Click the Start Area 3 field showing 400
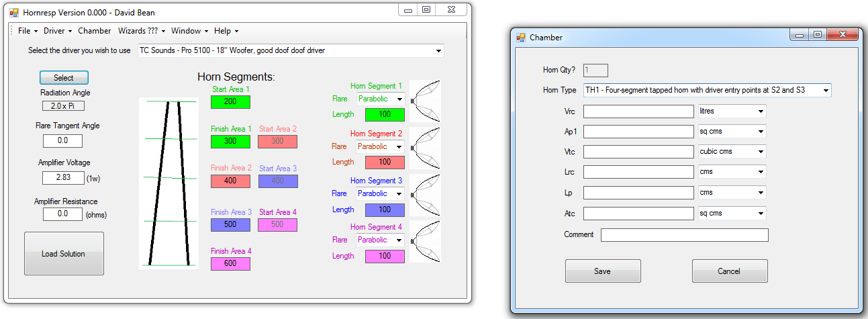This screenshot has height=319, width=868. tap(278, 181)
